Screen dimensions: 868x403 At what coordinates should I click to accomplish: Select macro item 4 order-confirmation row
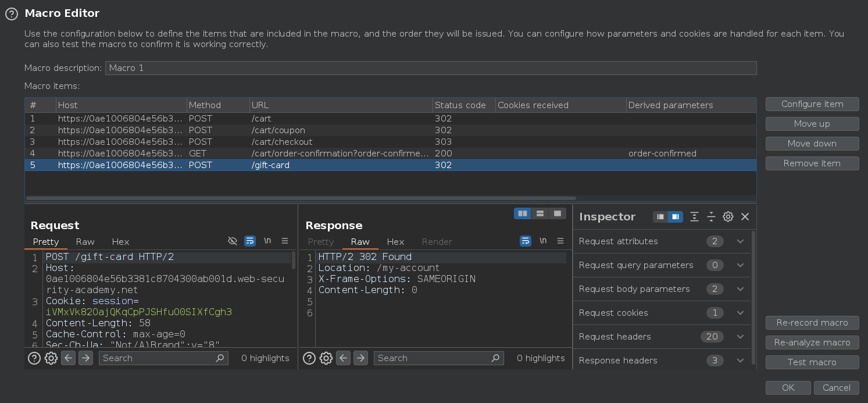(x=390, y=154)
